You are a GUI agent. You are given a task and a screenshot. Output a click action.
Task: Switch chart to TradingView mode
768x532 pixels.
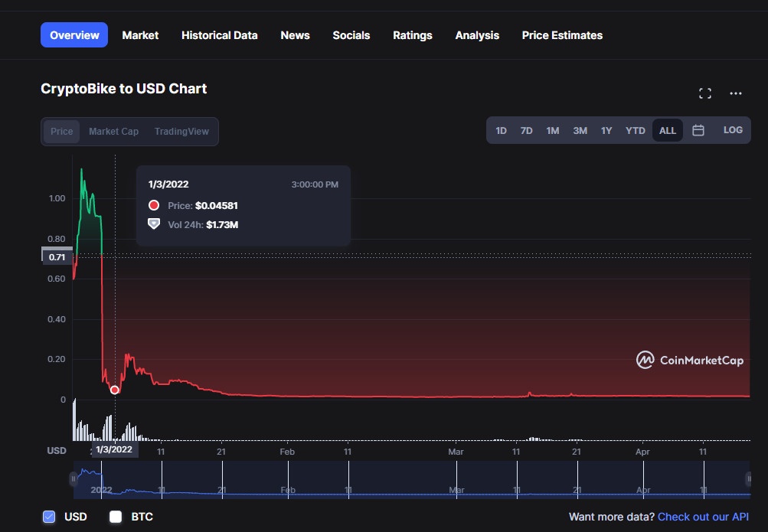(181, 132)
